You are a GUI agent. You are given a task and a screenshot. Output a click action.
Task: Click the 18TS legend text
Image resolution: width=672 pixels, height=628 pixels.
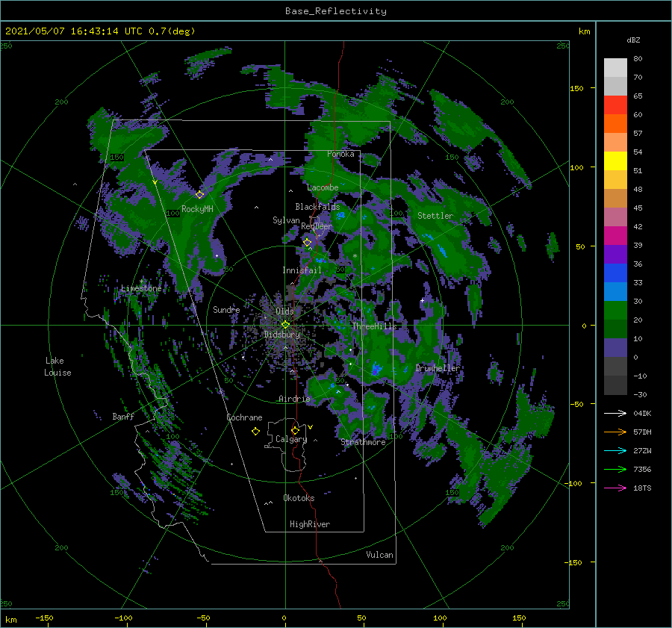pos(642,488)
